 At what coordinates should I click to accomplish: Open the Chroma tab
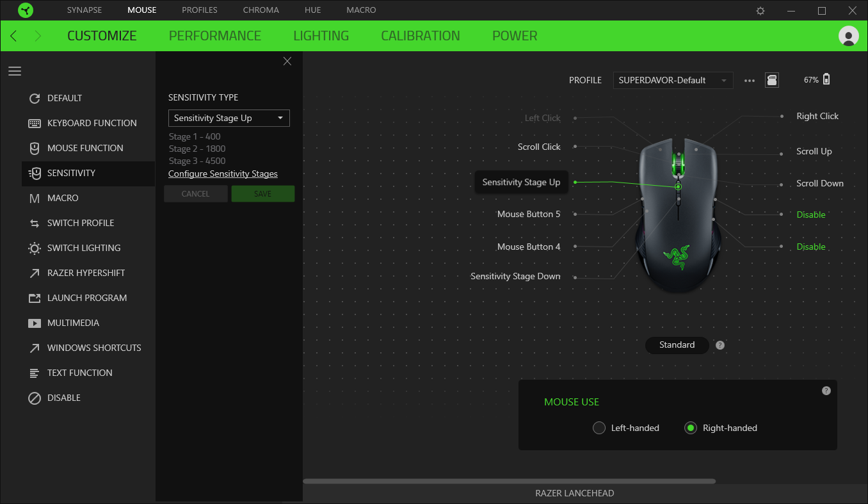(261, 10)
